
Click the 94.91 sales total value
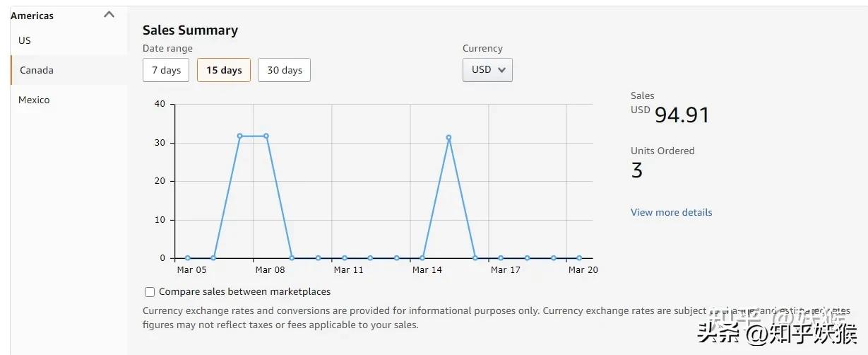coord(682,115)
